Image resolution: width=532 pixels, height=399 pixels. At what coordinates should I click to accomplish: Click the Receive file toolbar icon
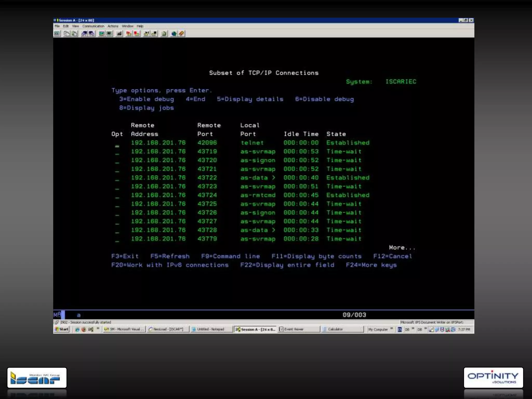tap(91, 34)
